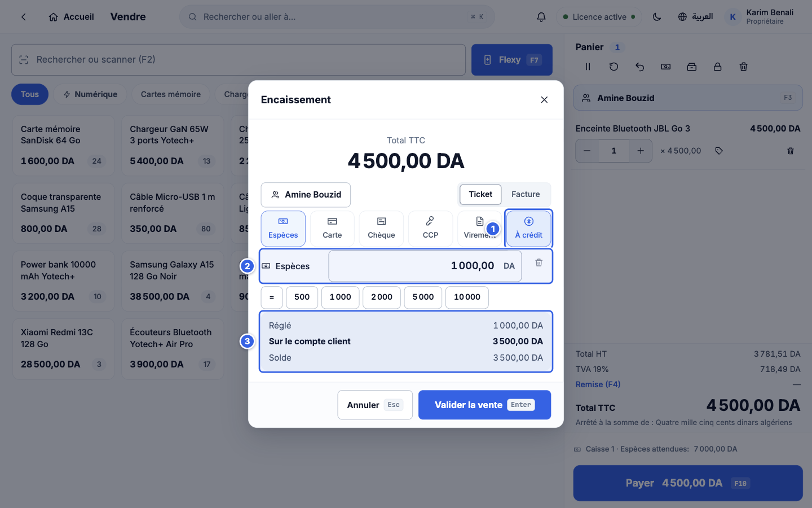
Task: Click the cart refresh icon
Action: pyautogui.click(x=614, y=67)
